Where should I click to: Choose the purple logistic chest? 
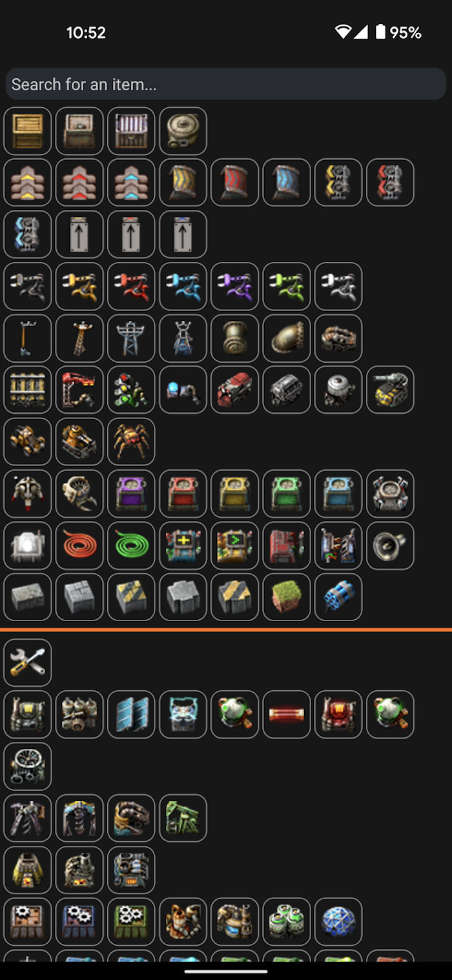(131, 494)
